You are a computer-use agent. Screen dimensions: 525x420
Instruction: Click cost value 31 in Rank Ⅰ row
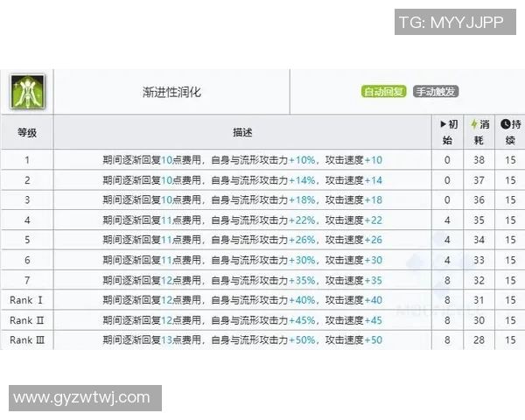[479, 300]
